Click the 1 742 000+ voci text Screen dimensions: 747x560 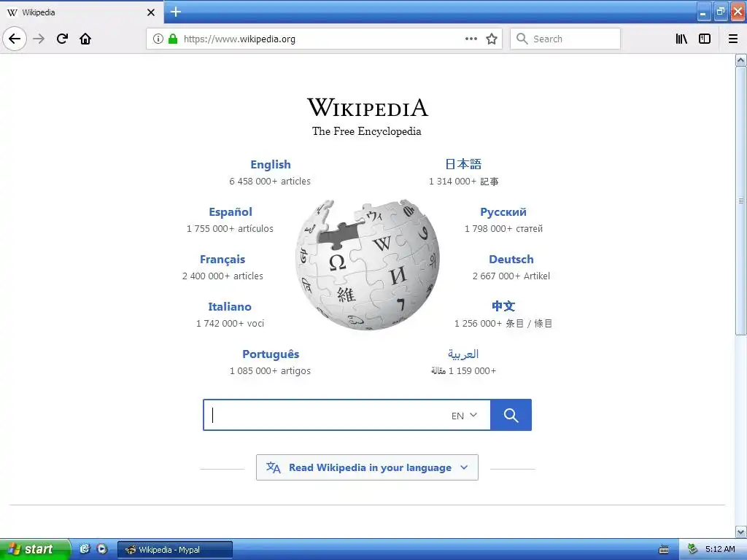point(230,324)
